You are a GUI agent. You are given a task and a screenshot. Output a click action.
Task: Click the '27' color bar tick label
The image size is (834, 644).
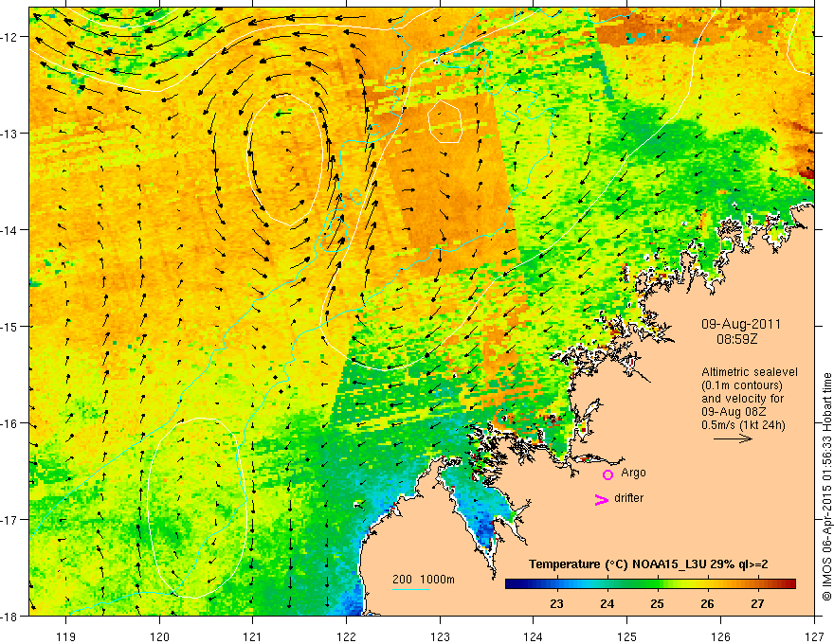[x=757, y=604]
